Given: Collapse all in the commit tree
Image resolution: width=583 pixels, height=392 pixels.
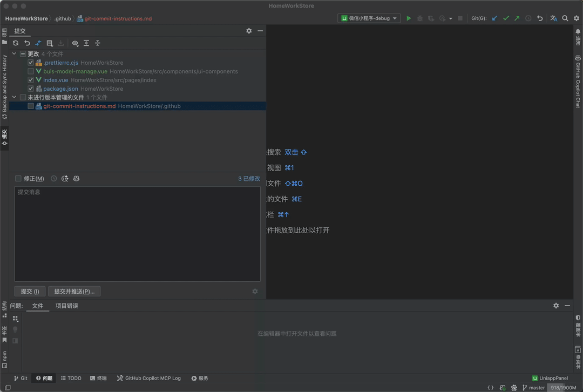Looking at the screenshot, I should pyautogui.click(x=97, y=43).
